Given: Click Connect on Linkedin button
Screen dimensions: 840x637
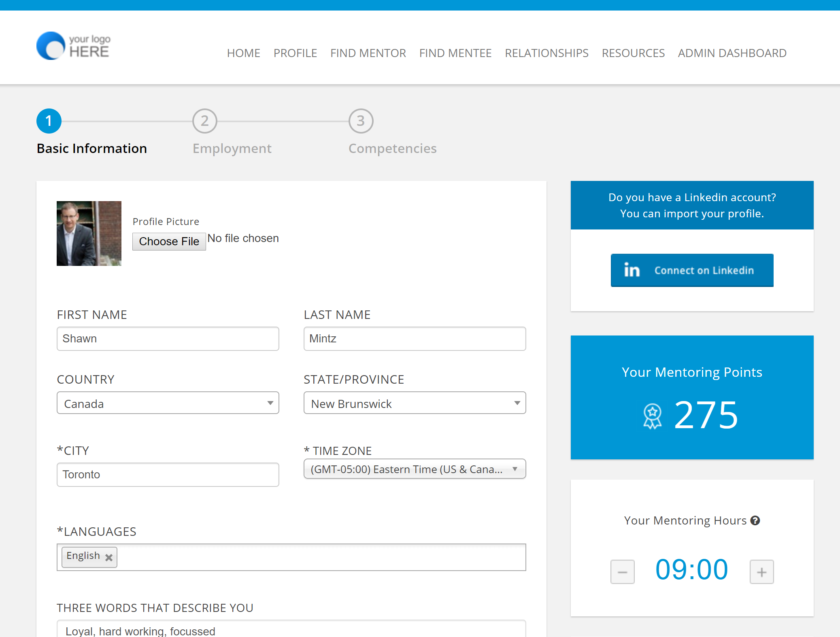Looking at the screenshot, I should (x=692, y=270).
